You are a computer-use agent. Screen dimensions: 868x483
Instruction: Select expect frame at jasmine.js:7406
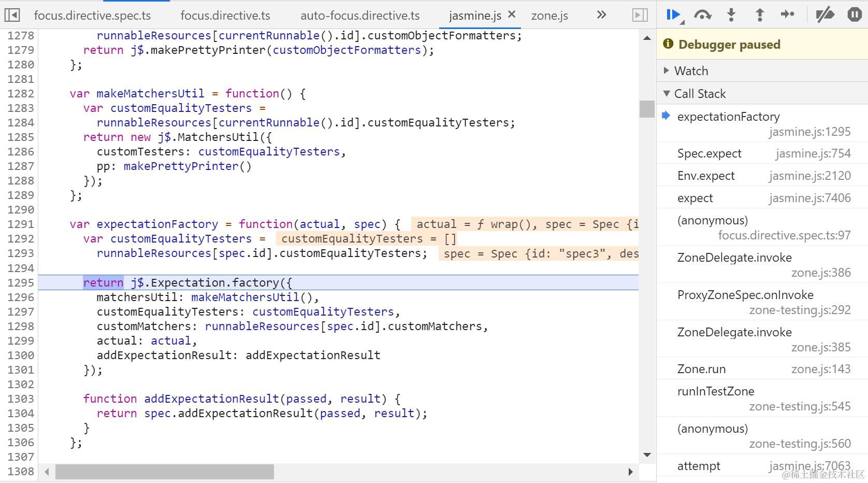tap(762, 198)
